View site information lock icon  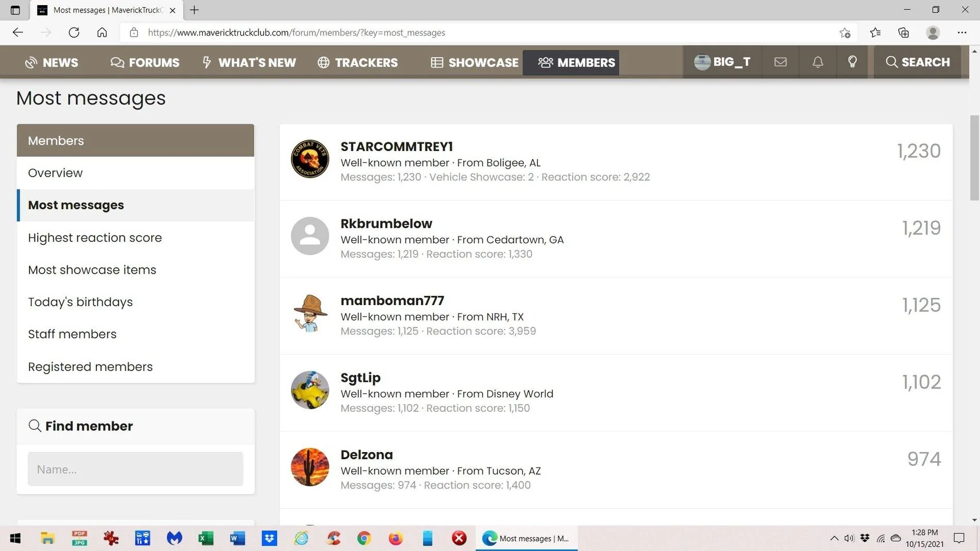[x=134, y=32]
